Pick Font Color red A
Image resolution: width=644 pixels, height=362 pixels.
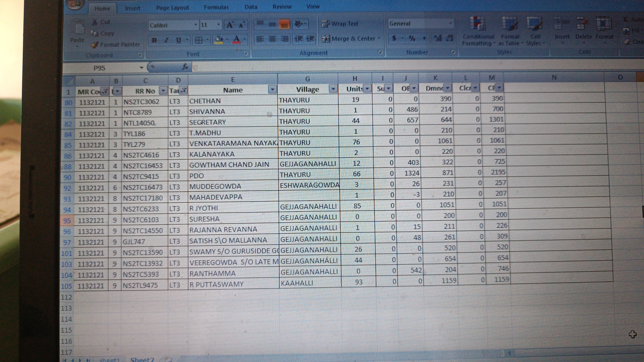point(236,40)
